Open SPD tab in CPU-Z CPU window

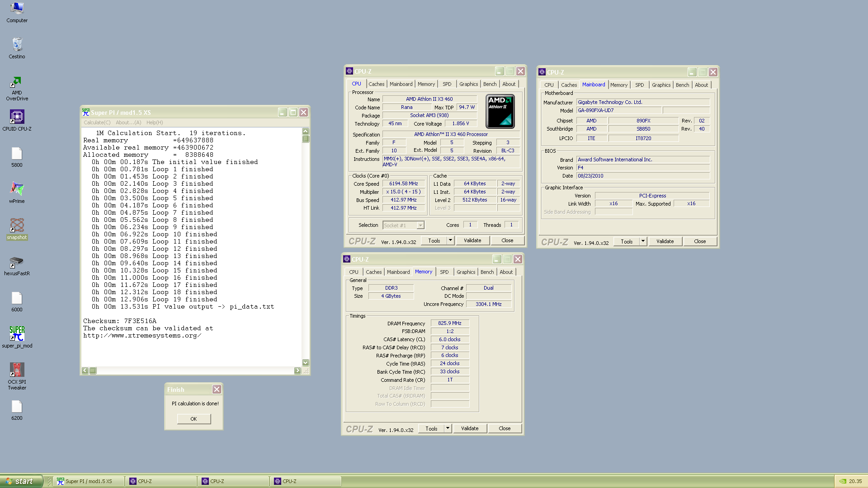[x=447, y=84]
